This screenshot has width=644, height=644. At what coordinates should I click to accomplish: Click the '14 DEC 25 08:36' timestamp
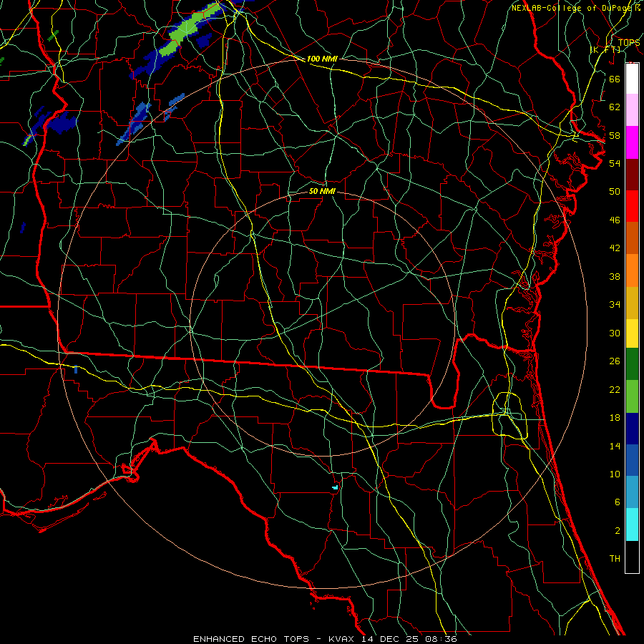pyautogui.click(x=409, y=639)
